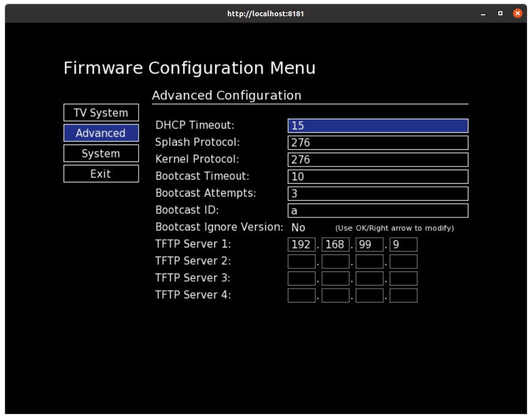Focus the DHCP Timeout field

[x=378, y=126]
